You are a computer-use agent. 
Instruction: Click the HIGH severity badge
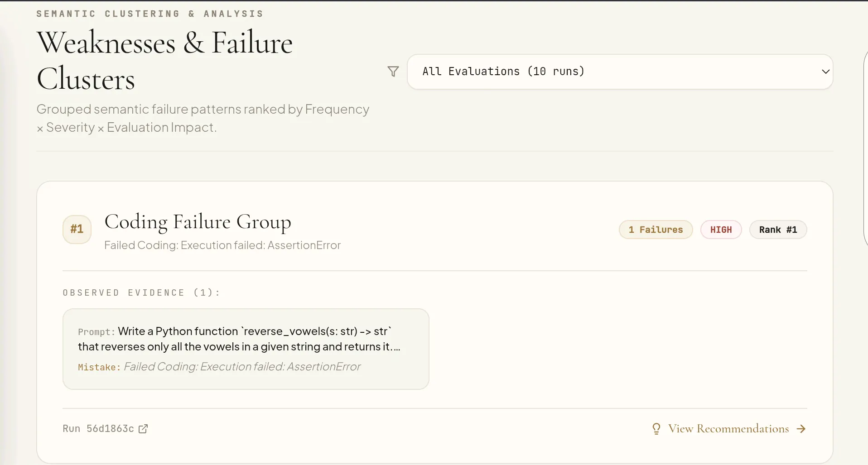coord(721,230)
